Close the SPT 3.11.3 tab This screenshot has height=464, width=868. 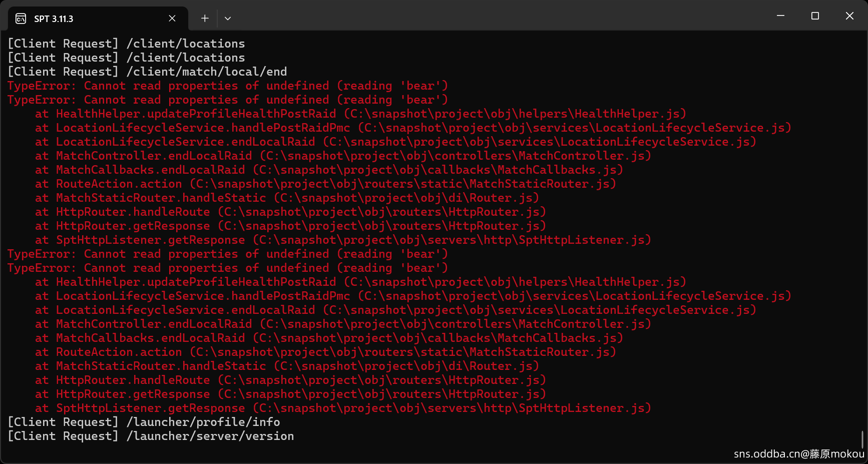pyautogui.click(x=172, y=19)
